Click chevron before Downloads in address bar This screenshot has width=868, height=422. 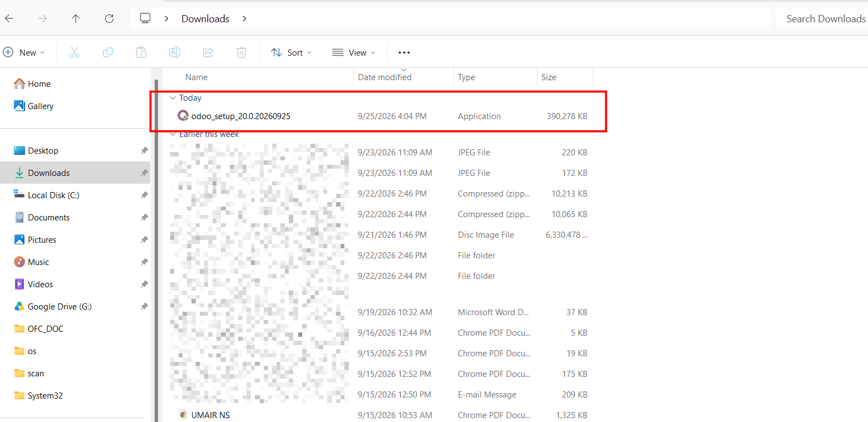pos(166,18)
